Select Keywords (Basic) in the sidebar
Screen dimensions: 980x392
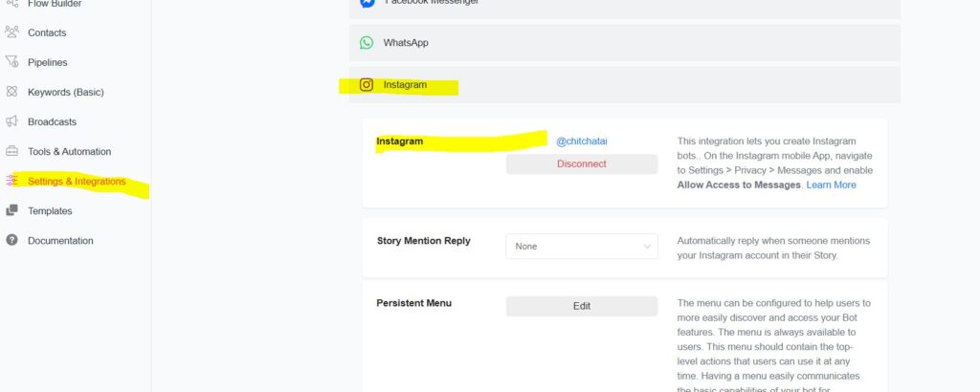(x=66, y=93)
